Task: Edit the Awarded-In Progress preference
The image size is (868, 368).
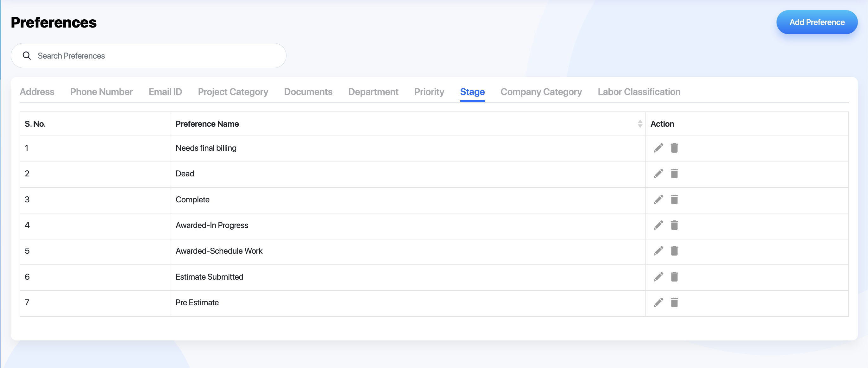Action: (658, 225)
